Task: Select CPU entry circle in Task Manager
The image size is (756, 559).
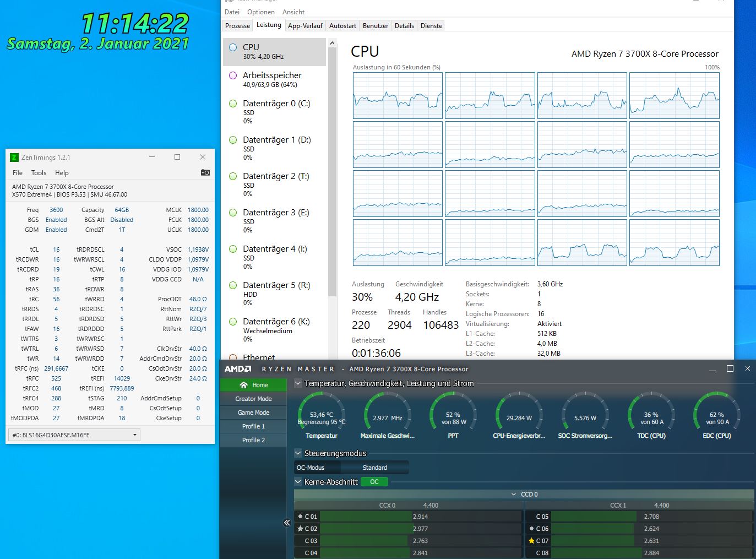Action: point(233,47)
